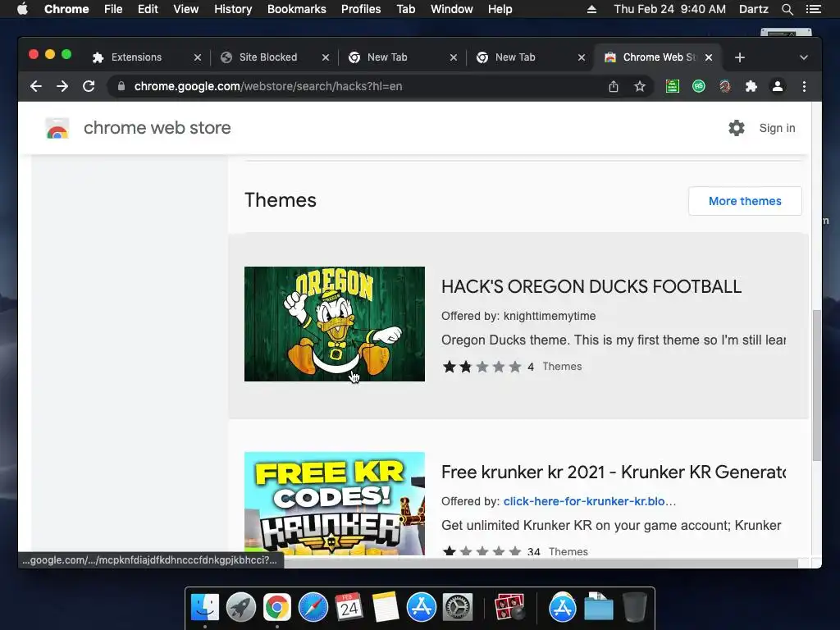Open System Preferences from the Dock
Screen dimensions: 840x630
click(457, 608)
